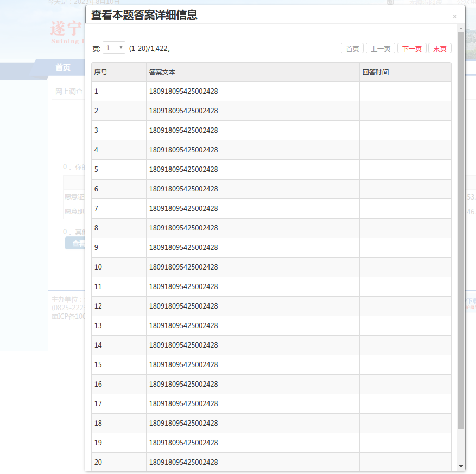
Task: Close the answer details dialog
Action: point(455,17)
